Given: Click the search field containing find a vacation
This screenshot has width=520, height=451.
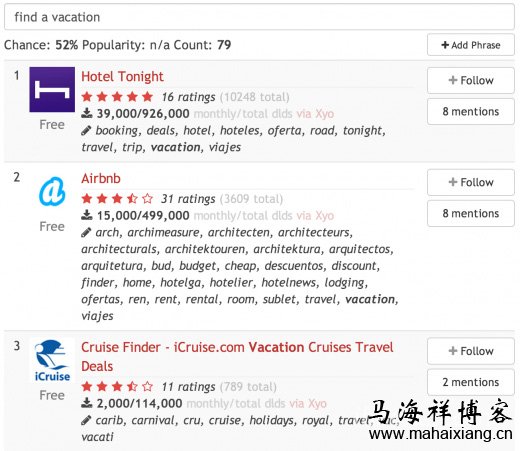Looking at the screenshot, I should [x=259, y=17].
